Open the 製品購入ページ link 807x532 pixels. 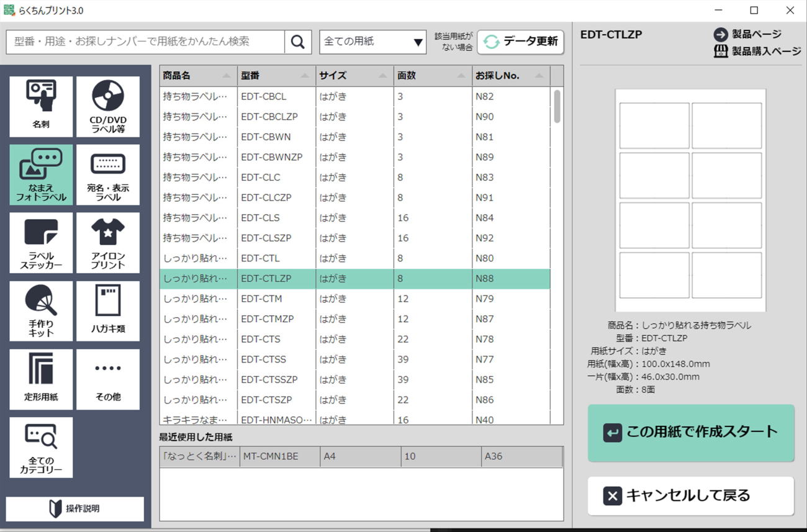(x=758, y=52)
